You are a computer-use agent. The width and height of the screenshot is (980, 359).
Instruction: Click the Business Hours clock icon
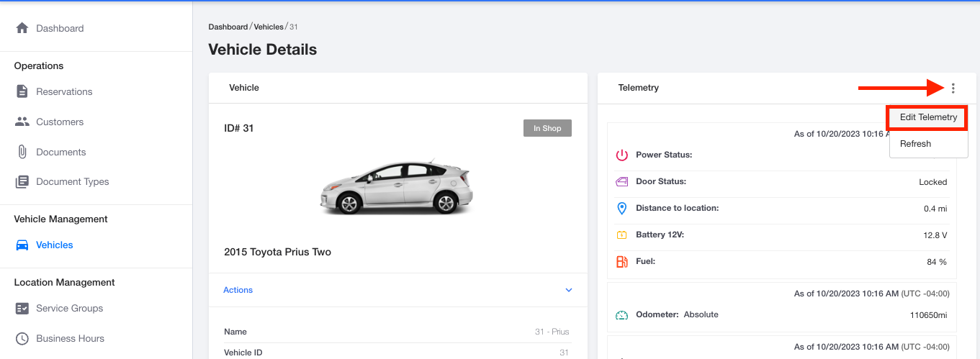point(22,338)
